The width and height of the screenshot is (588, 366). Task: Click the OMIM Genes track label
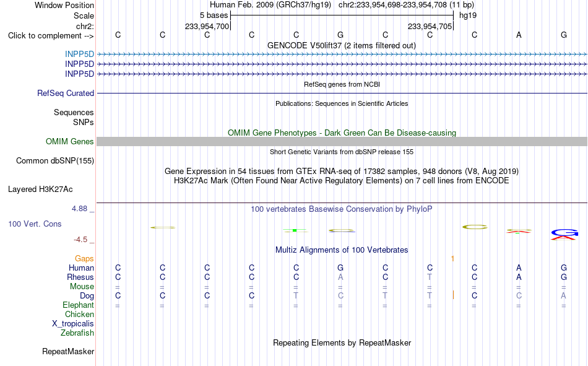point(69,142)
